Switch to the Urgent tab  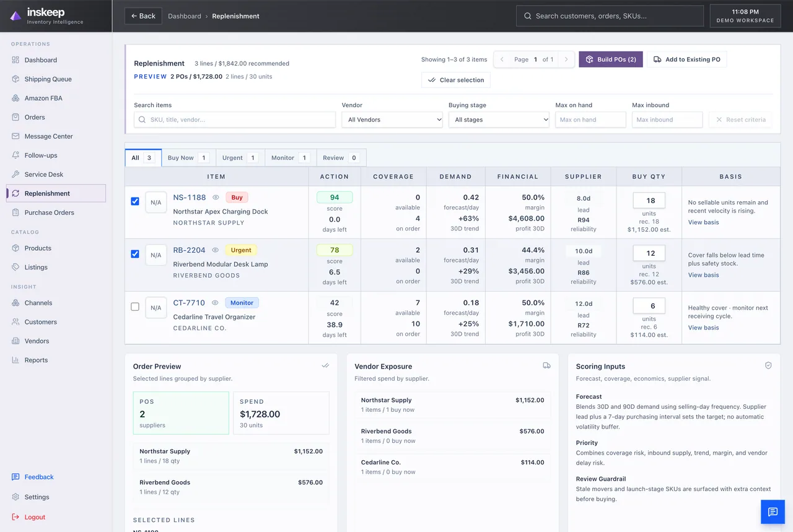click(x=239, y=158)
